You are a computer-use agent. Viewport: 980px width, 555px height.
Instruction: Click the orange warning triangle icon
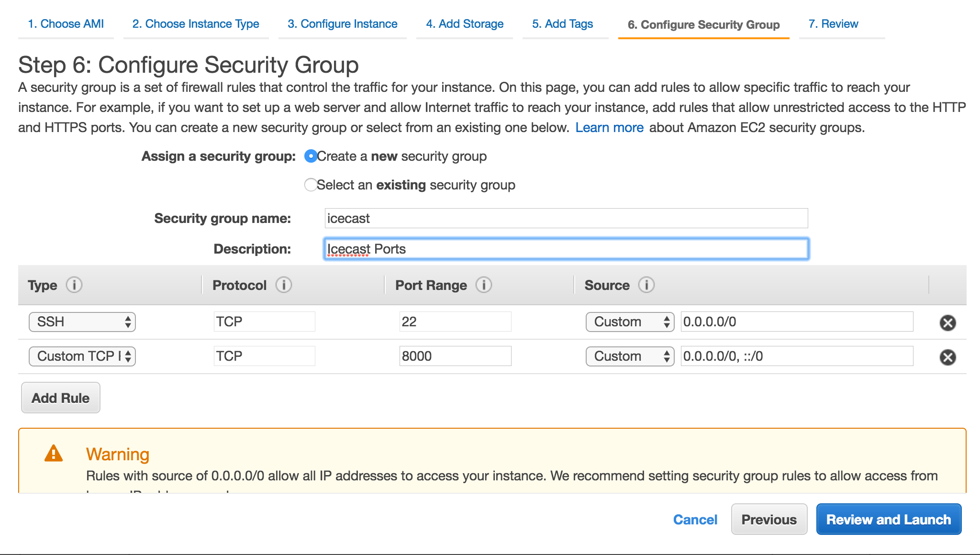click(x=54, y=454)
